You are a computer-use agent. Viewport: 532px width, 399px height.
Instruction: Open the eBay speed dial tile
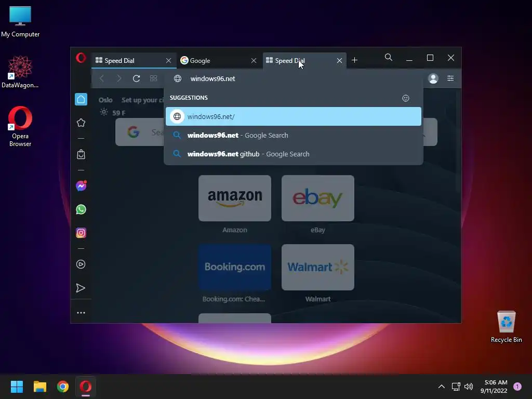[318, 198]
